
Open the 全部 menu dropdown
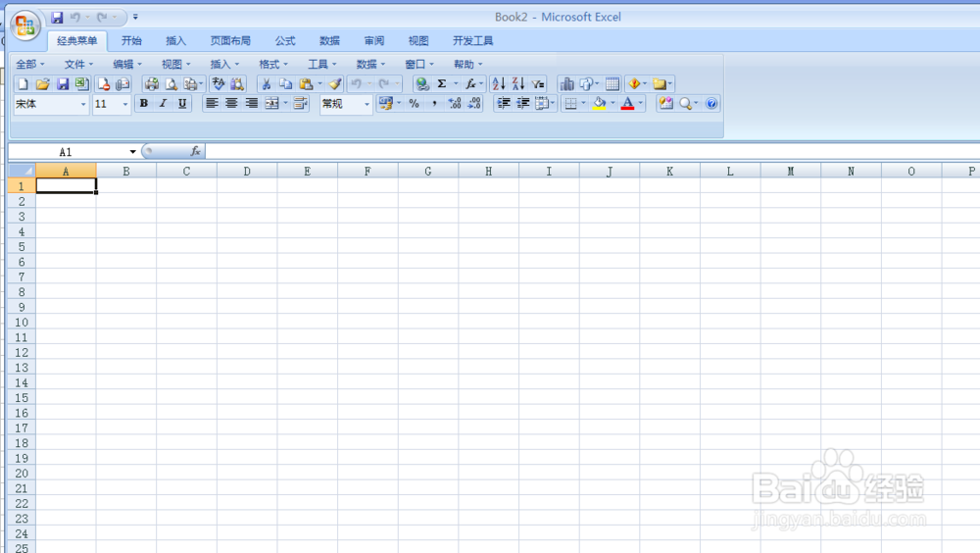click(30, 65)
